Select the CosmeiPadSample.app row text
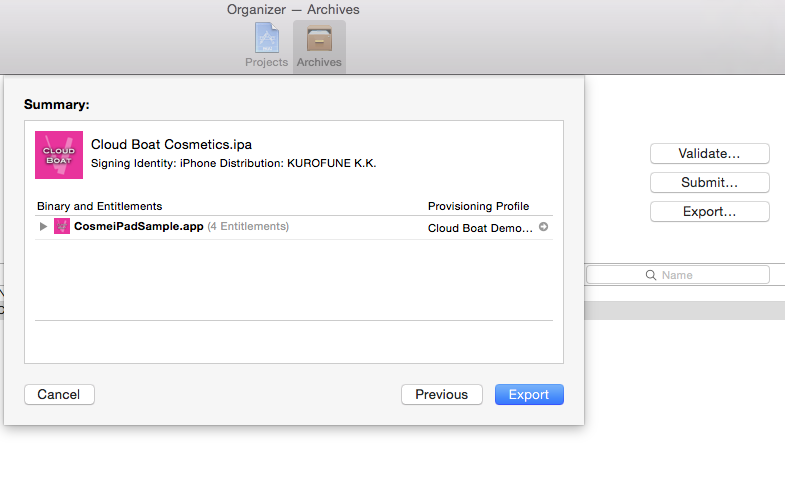The image size is (785, 500). coord(139,226)
